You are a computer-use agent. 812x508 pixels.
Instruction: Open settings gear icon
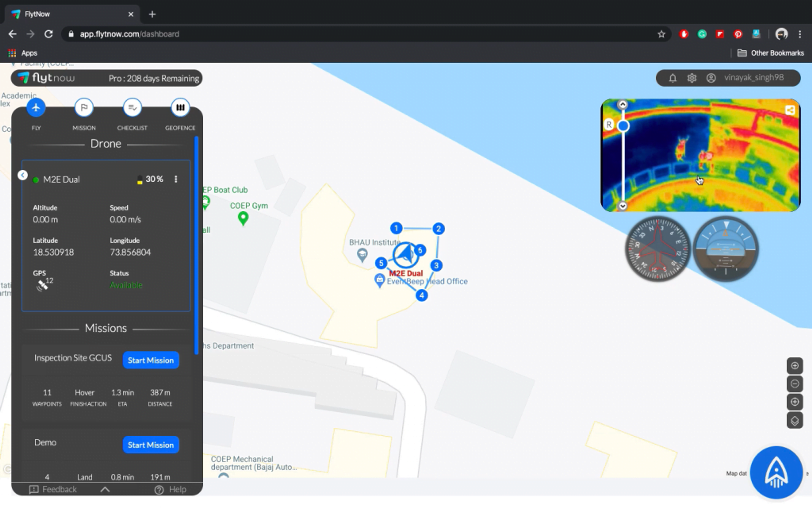point(691,78)
